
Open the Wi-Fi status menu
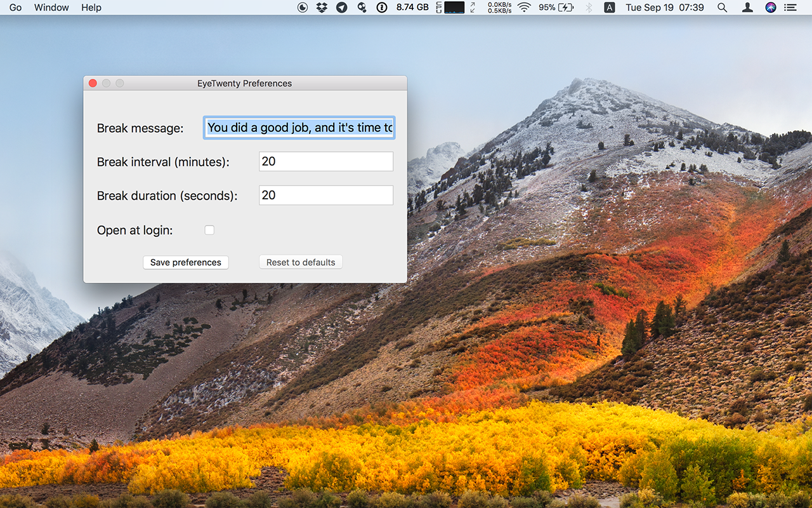click(x=524, y=8)
